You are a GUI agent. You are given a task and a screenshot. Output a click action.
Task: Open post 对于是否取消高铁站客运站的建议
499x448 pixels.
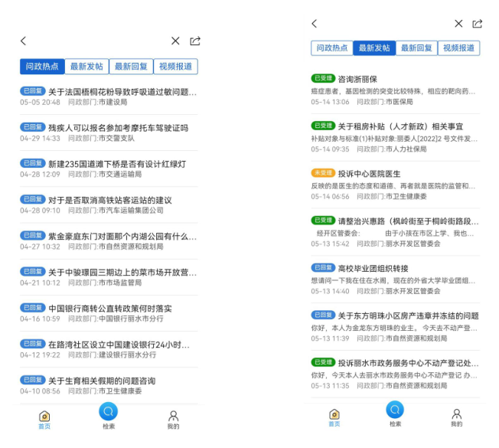coord(110,201)
